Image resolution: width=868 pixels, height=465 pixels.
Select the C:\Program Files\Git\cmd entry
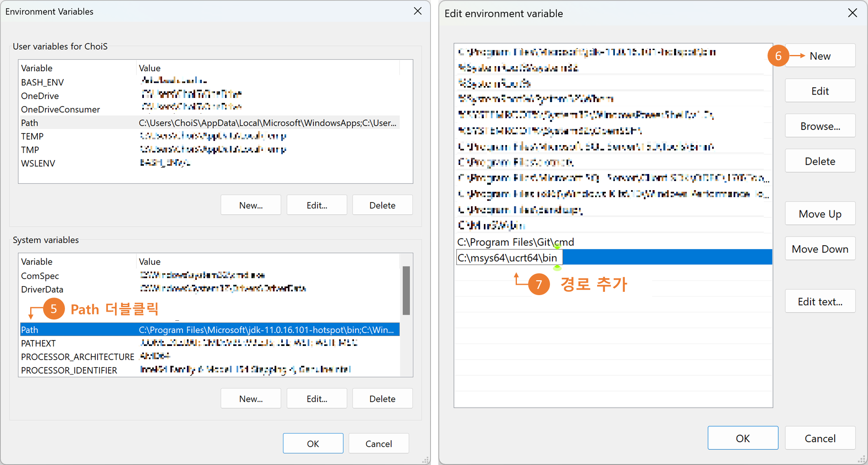click(515, 242)
